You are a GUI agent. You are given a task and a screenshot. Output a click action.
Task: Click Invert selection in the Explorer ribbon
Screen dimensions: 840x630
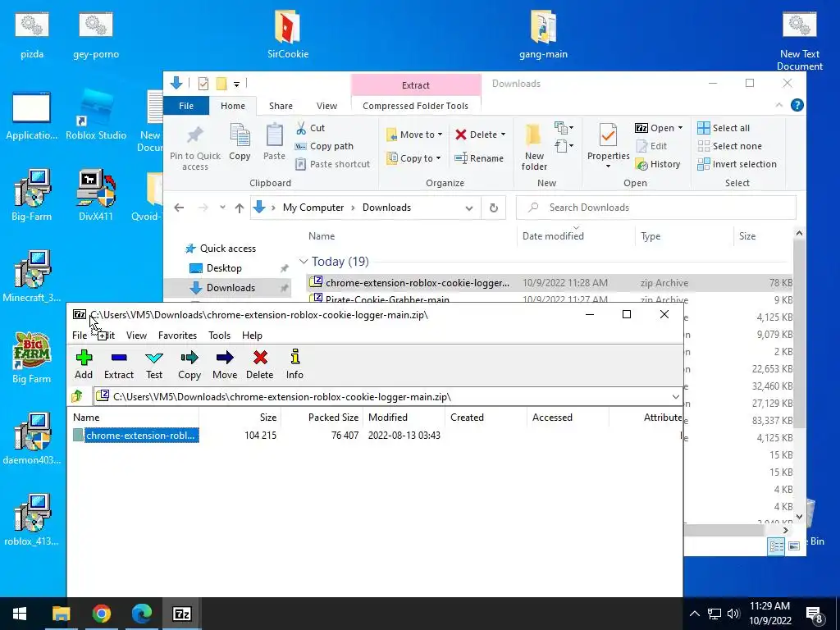coord(737,164)
